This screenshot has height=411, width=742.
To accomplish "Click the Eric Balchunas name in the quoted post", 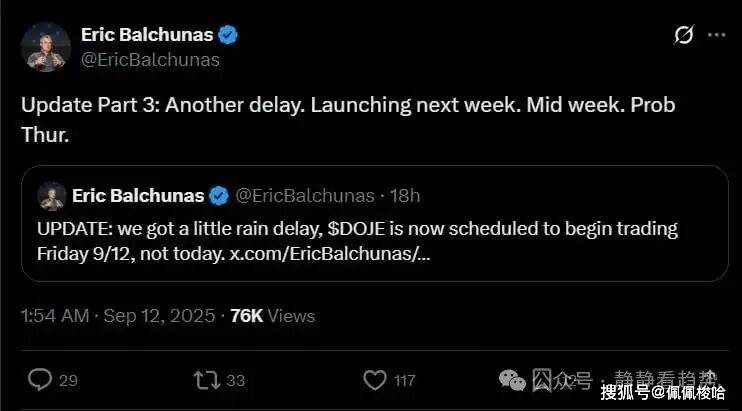I will 138,195.
